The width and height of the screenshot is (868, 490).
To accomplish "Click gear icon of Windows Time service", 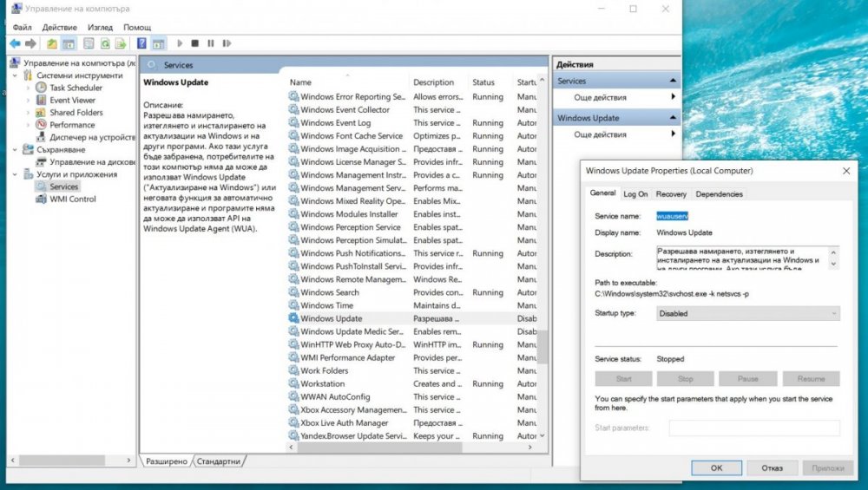I will coord(293,305).
